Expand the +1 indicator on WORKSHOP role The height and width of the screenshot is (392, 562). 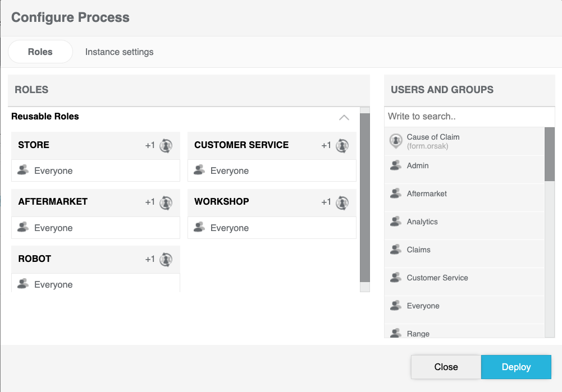tap(326, 202)
